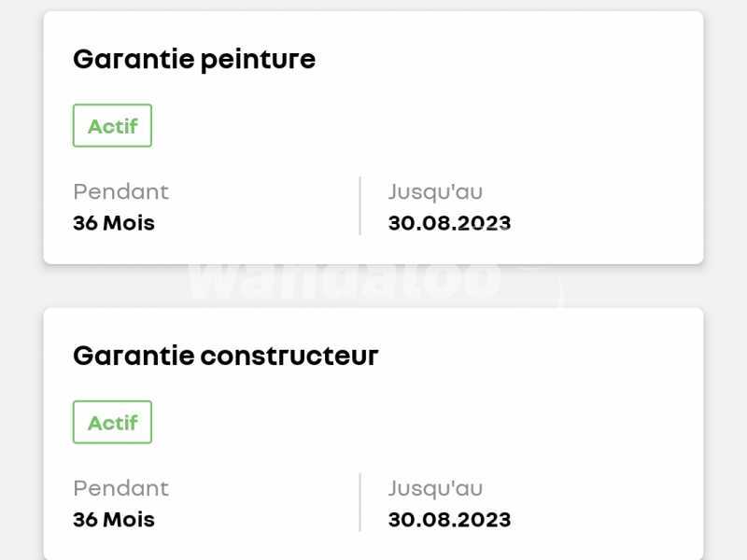Select the Pendant label in the constructeur card

120,488
